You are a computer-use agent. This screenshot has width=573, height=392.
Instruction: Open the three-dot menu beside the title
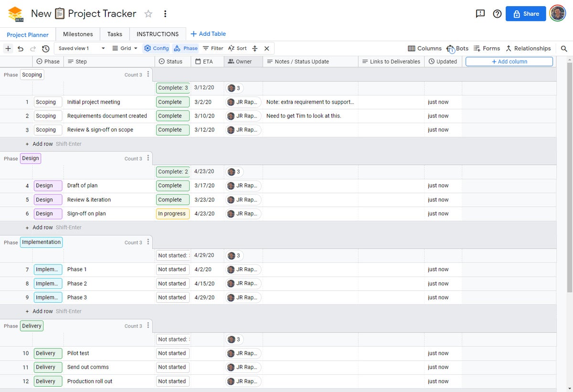(165, 14)
